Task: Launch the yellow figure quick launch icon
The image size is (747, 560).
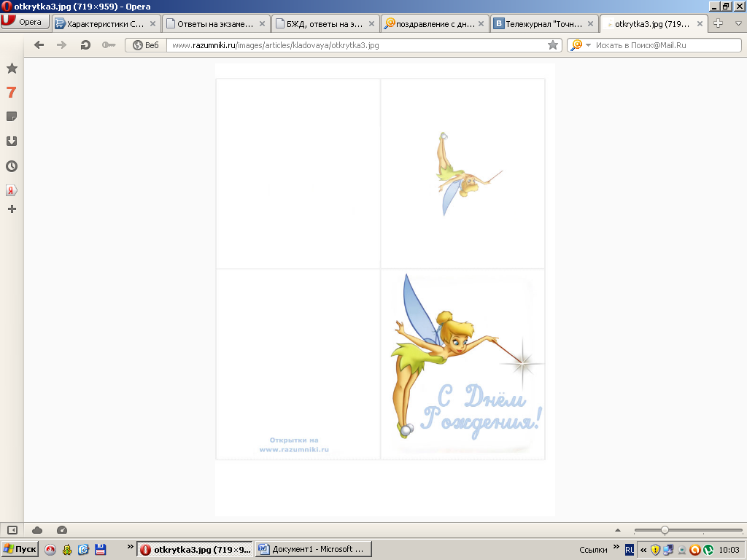Action: (66, 550)
